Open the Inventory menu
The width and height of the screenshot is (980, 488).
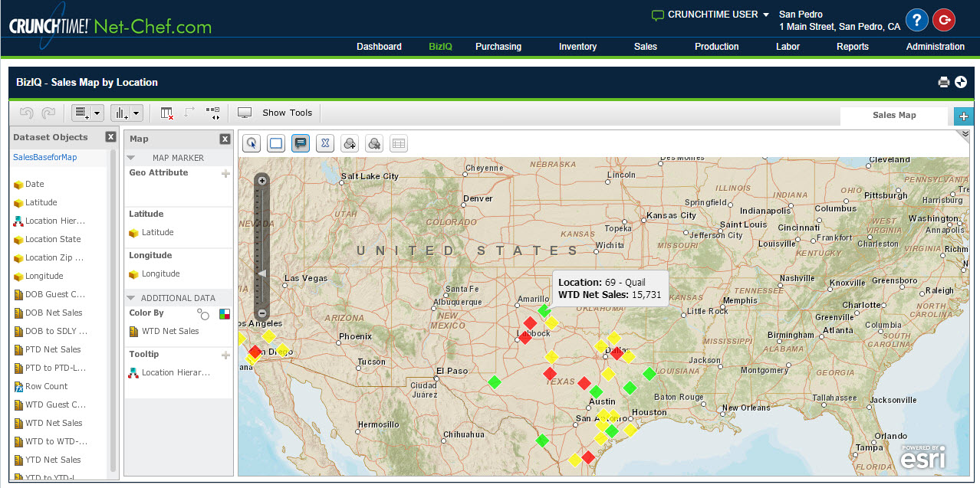pos(577,47)
